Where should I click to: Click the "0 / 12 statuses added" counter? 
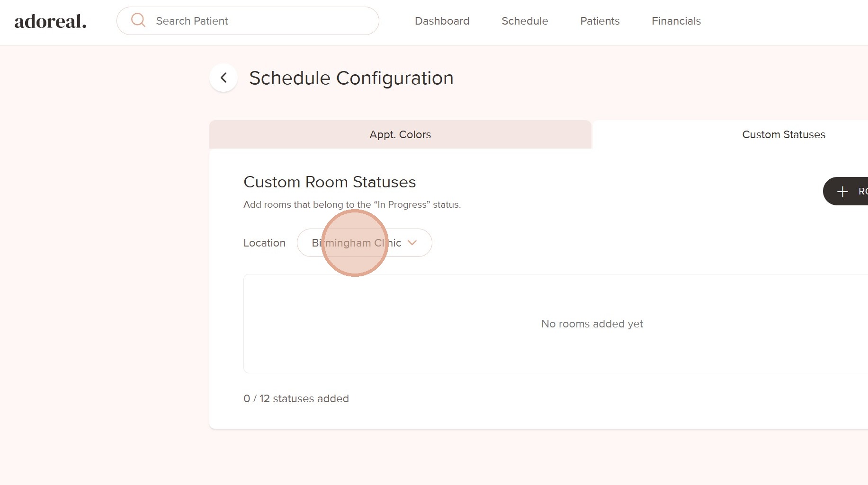pyautogui.click(x=296, y=398)
